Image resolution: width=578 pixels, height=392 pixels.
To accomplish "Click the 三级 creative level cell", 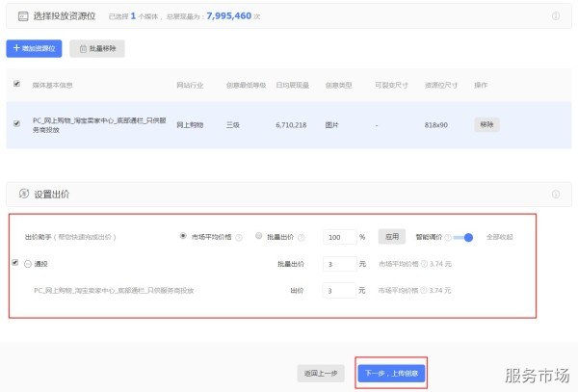I will click(232, 125).
